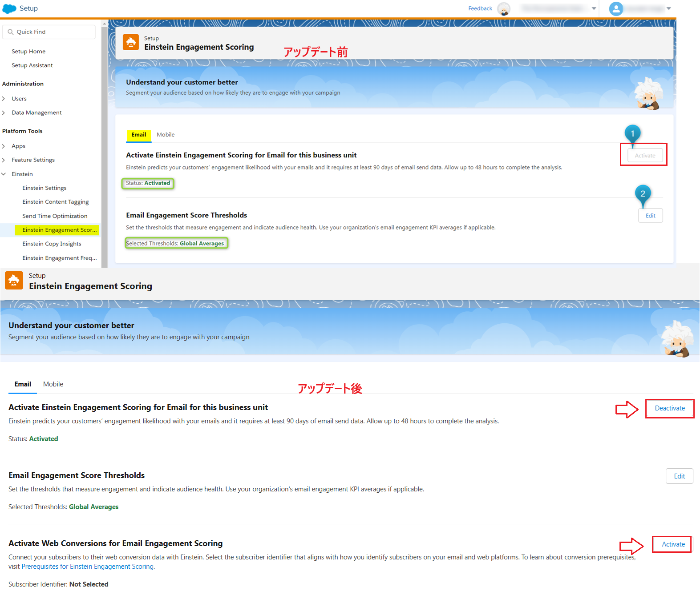Expand the Feature Settings section
This screenshot has width=700, height=599.
(4, 160)
